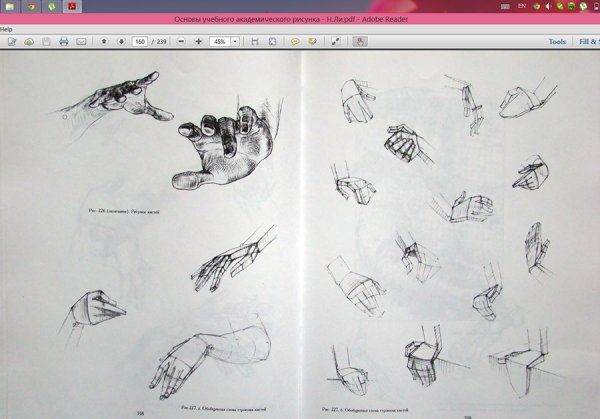Screen dimensions: 600x419
Task: Add a sticky note comment
Action: coord(295,42)
